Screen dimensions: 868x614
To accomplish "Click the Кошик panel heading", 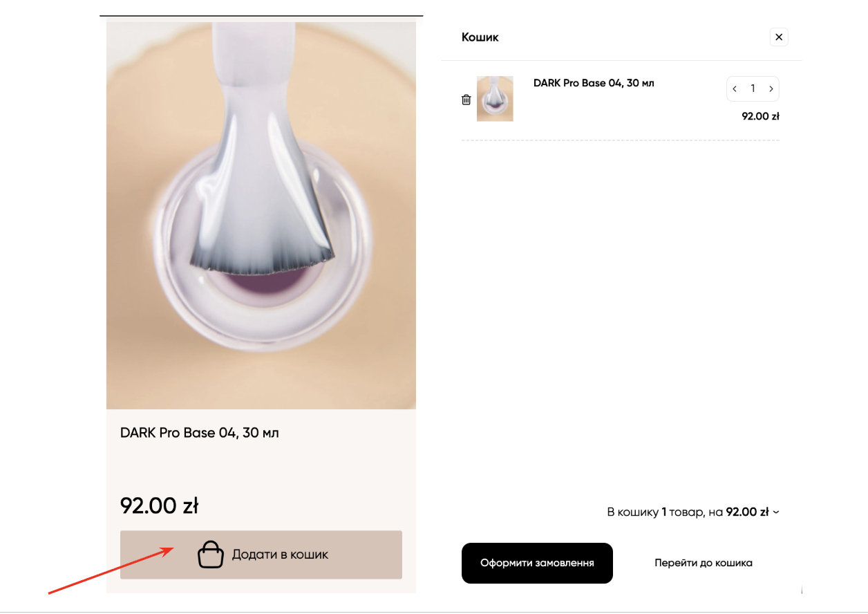I will coord(480,37).
